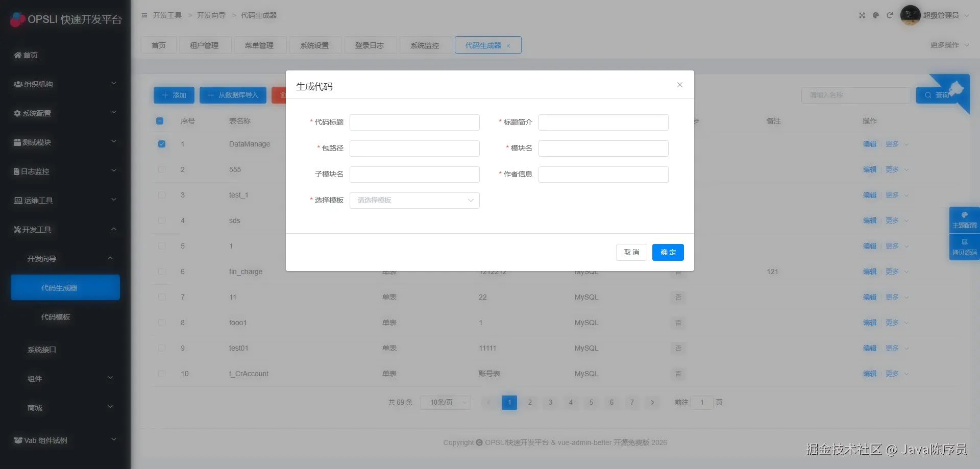The width and height of the screenshot is (980, 469).
Task: Go to next page arrow in pagination
Action: (x=652, y=403)
